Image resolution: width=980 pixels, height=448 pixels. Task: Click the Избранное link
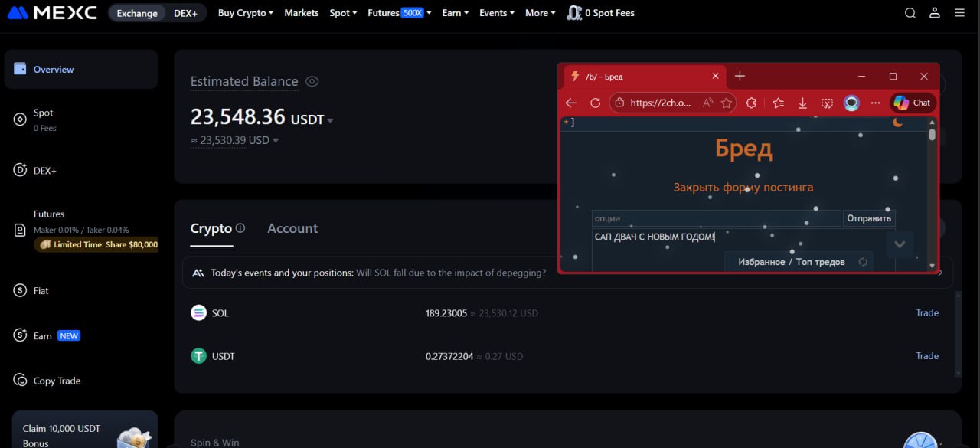(762, 262)
